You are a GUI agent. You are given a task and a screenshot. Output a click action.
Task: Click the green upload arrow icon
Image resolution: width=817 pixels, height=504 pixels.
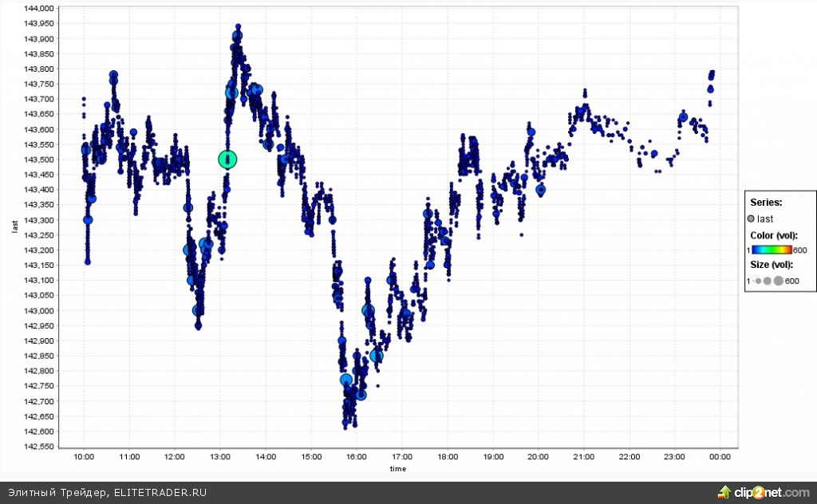pyautogui.click(x=725, y=492)
